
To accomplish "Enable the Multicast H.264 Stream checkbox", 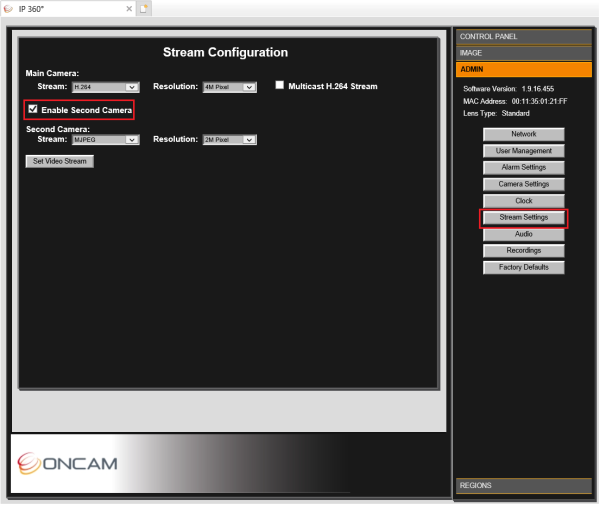I will pos(280,85).
